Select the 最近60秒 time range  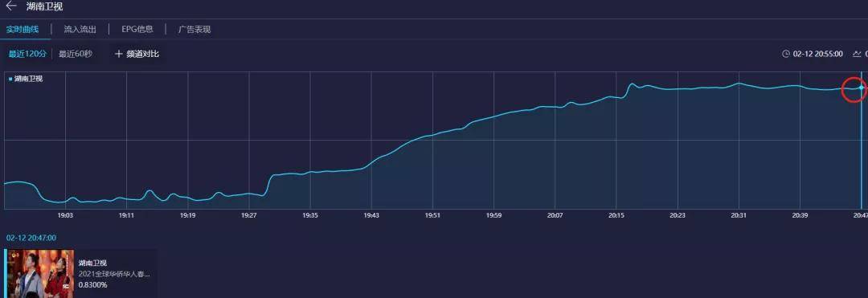tap(76, 54)
